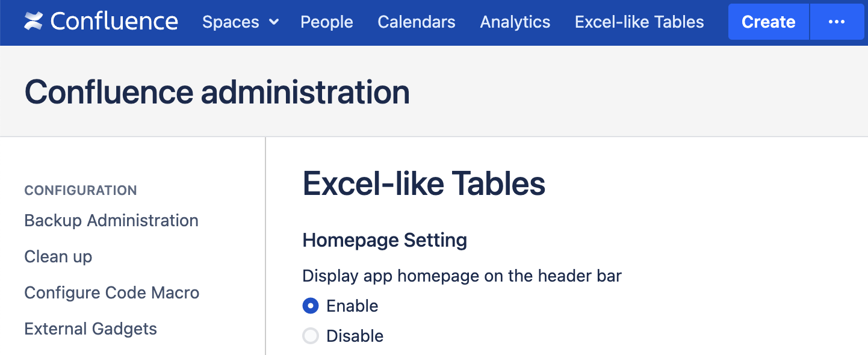The image size is (868, 355).
Task: Open Calendars from the top navigation
Action: tap(417, 22)
